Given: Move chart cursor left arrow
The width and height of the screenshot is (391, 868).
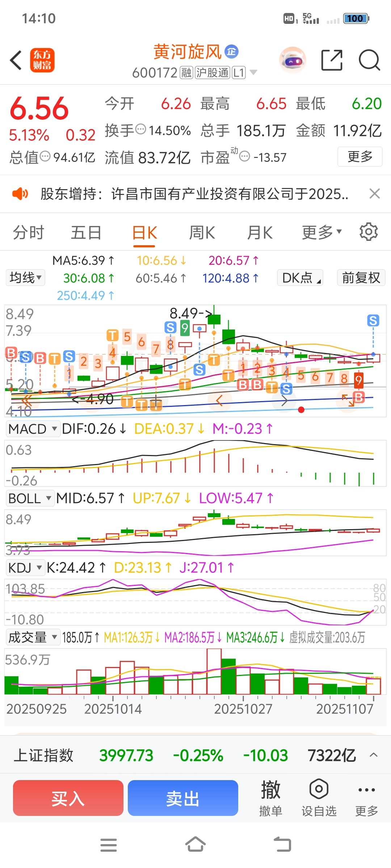Looking at the screenshot, I should 219,401.
